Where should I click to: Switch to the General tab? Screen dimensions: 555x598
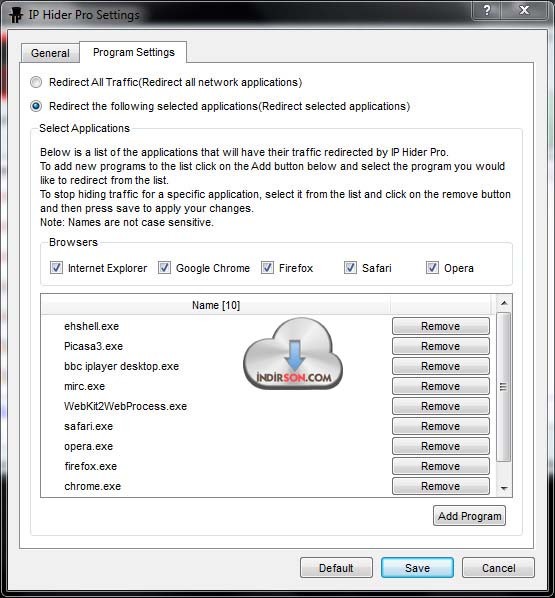point(50,53)
